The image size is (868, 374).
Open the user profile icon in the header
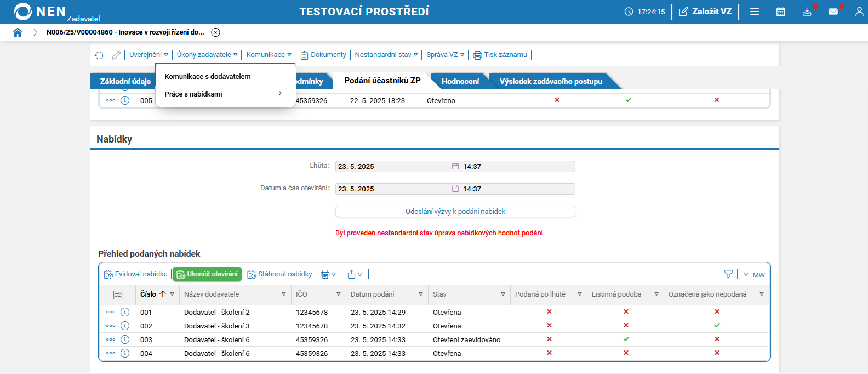pos(859,12)
